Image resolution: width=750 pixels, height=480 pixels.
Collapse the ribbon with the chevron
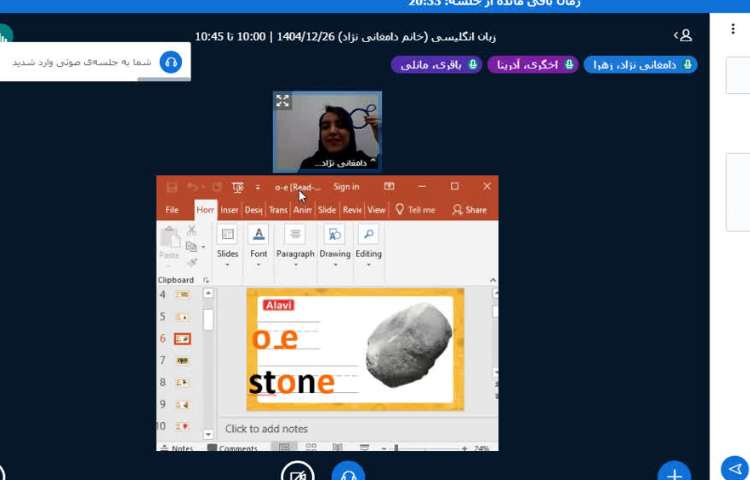pyautogui.click(x=493, y=280)
